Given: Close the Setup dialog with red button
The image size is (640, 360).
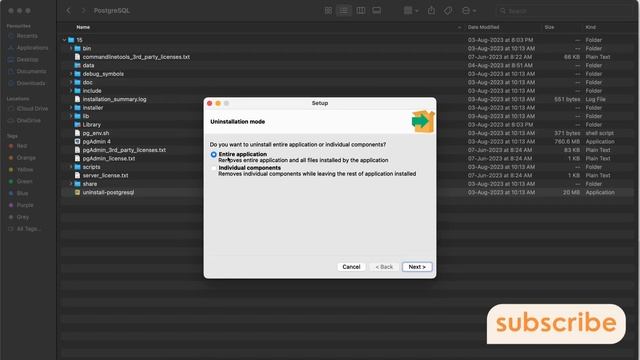Looking at the screenshot, I should 209,103.
